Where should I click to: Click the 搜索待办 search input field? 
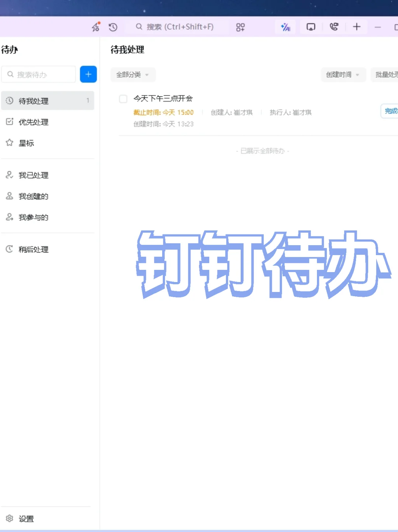click(38, 74)
